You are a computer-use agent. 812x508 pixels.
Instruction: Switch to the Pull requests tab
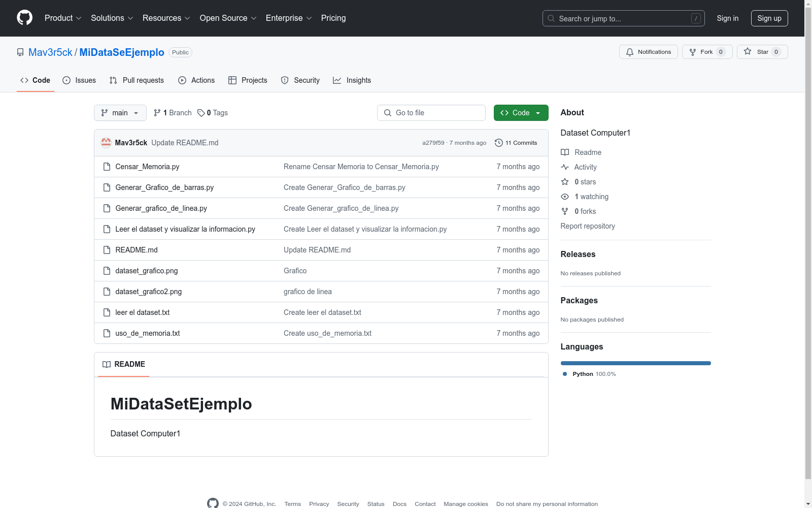pos(137,80)
